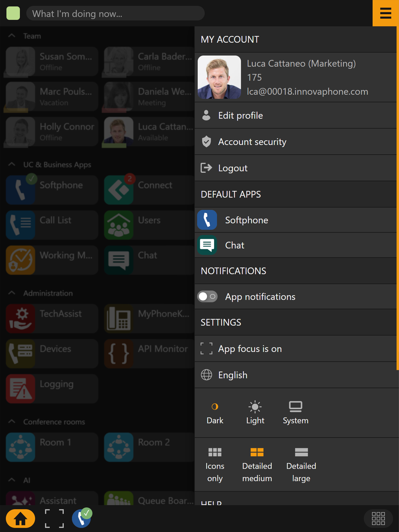Collapse the Conference rooms section
Screen dimensions: 399x532
pyautogui.click(x=11, y=422)
